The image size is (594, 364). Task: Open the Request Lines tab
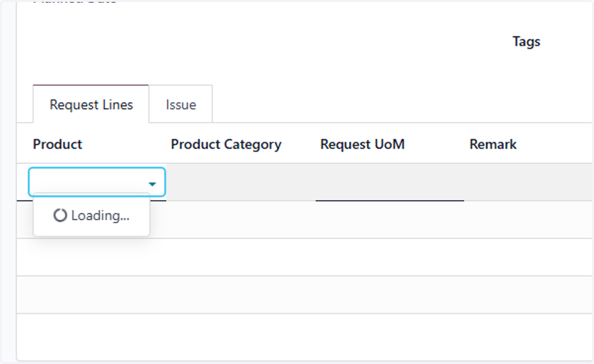click(91, 104)
